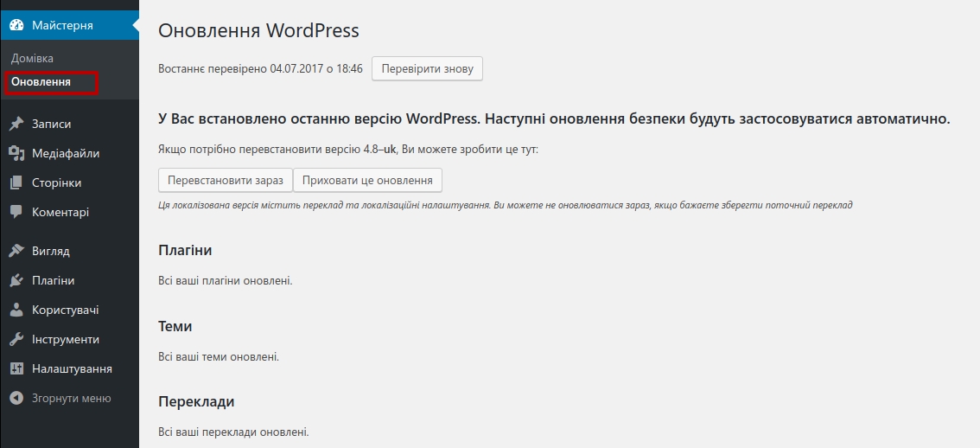Click the Плагіни section heading
This screenshot has width=980, height=448.
click(x=185, y=250)
